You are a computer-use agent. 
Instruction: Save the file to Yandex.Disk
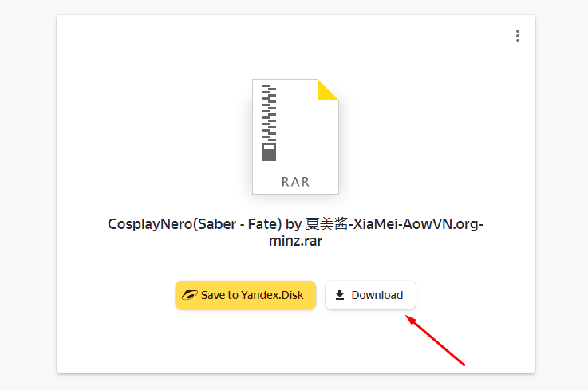[x=246, y=295]
